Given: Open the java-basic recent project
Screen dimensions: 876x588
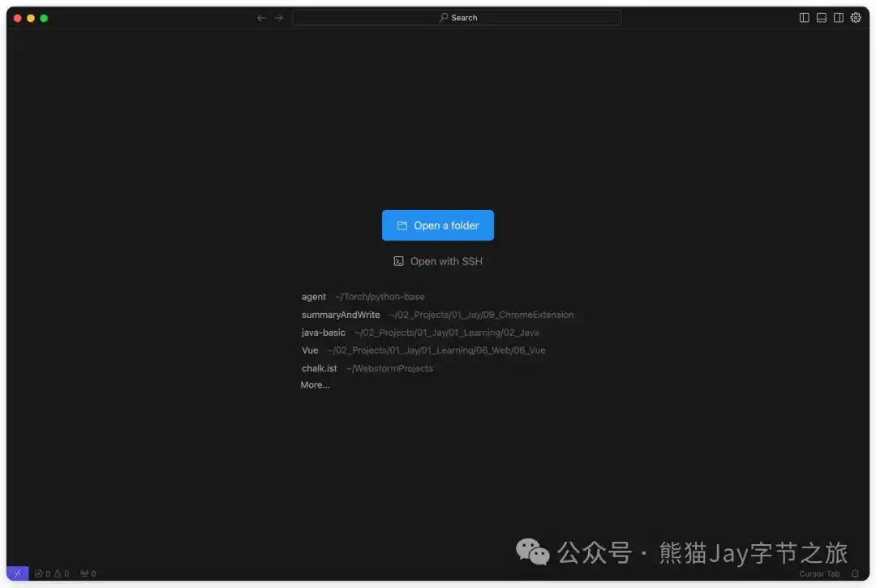Looking at the screenshot, I should [323, 332].
